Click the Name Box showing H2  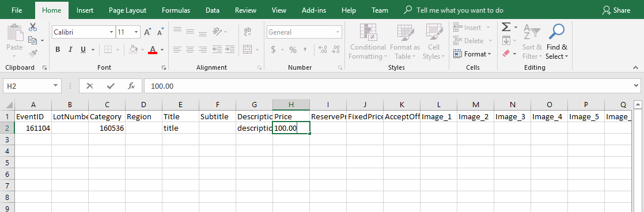coord(32,86)
